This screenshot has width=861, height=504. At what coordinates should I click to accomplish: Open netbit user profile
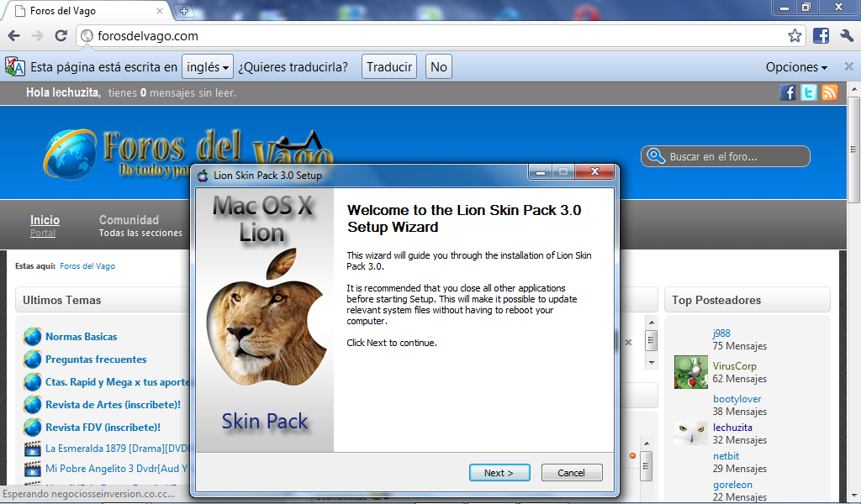coord(726,456)
